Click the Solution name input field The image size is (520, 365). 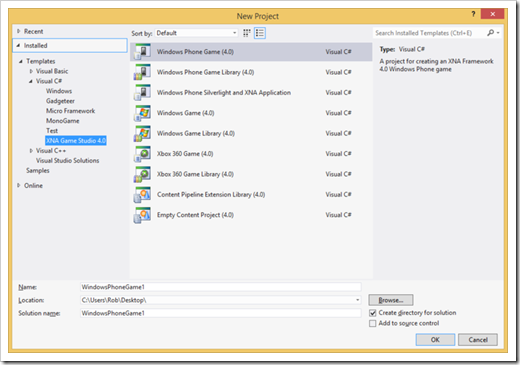[221, 313]
